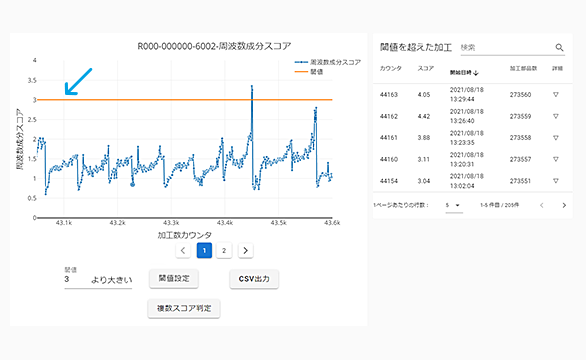Image resolution: width=586 pixels, height=360 pixels.
Task: Click date cell 2021/08/18 13:20:31
Action: coord(466,159)
